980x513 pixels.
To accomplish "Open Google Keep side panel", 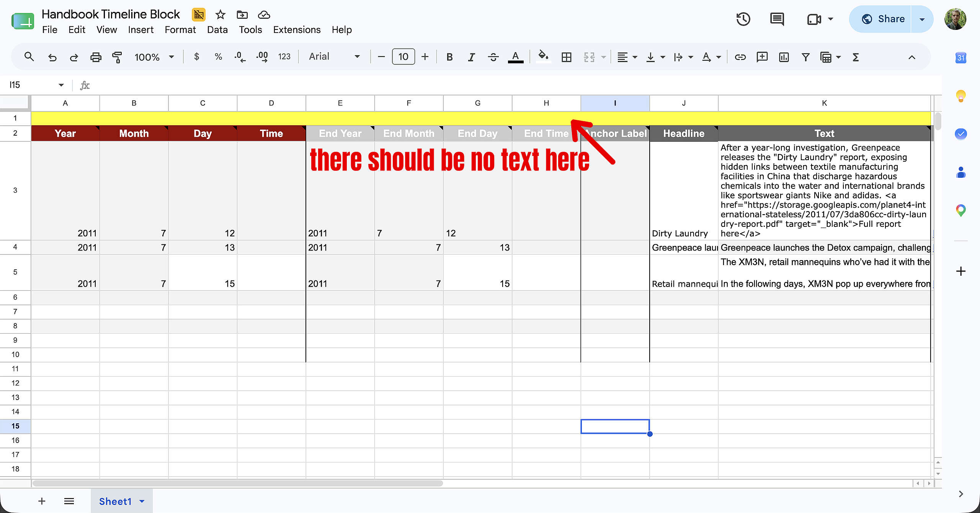I will 960,96.
